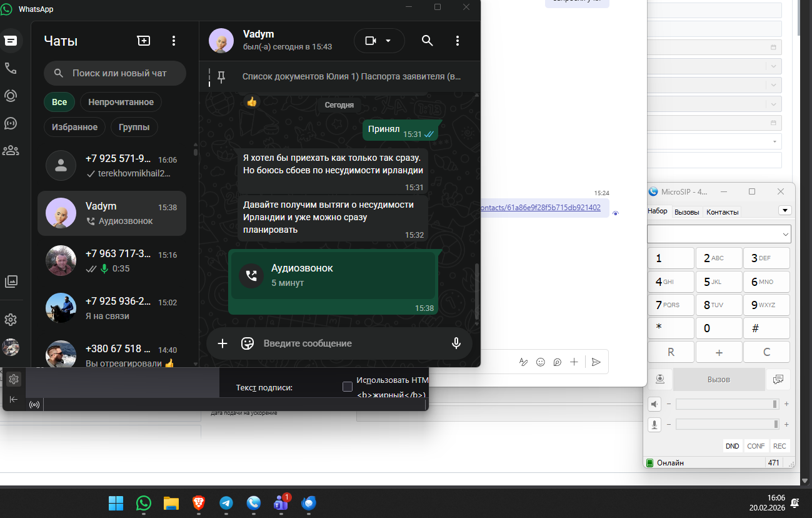Expand the call options dropdown arrow
Image resolution: width=812 pixels, height=518 pixels.
pos(388,41)
